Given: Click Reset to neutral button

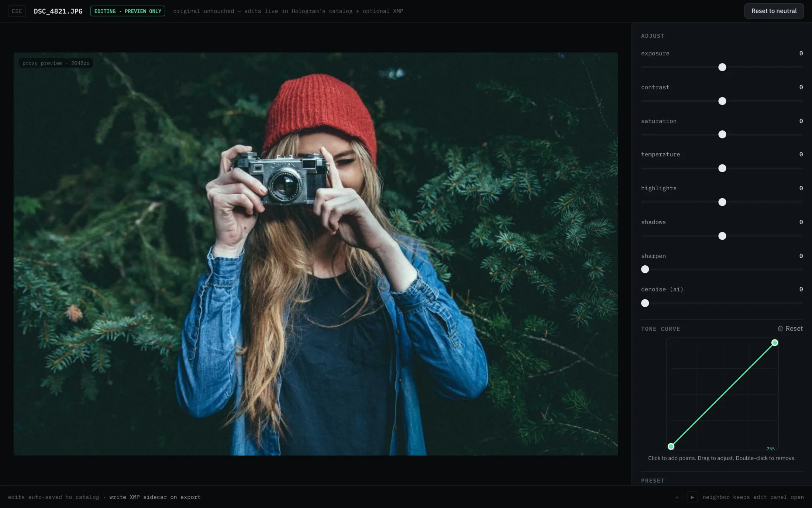Looking at the screenshot, I should pyautogui.click(x=774, y=11).
